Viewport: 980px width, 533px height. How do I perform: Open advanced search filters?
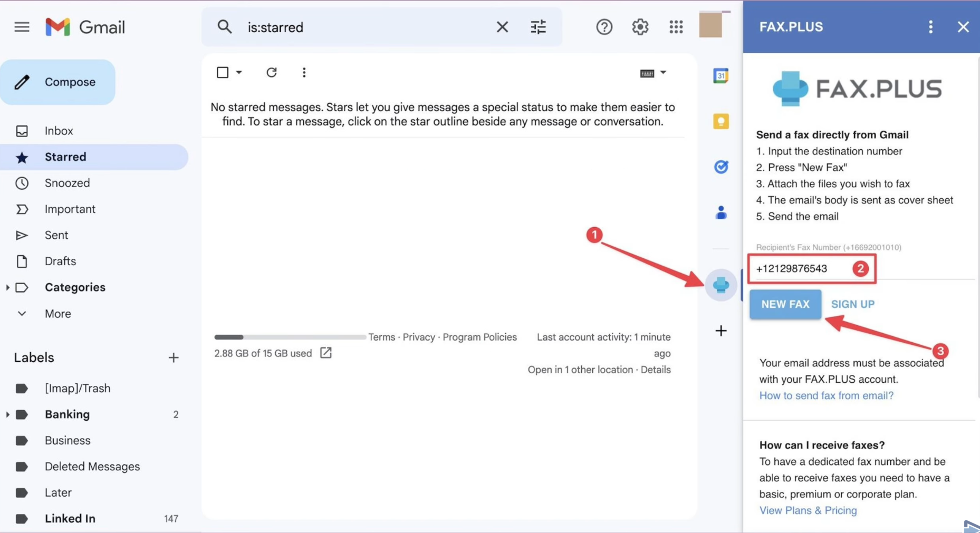coord(538,27)
